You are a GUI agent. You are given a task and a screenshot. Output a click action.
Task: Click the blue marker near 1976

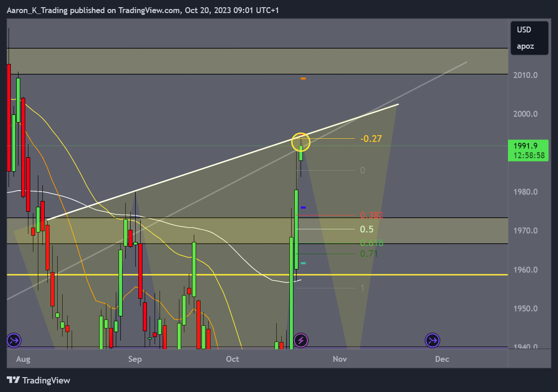click(x=303, y=207)
